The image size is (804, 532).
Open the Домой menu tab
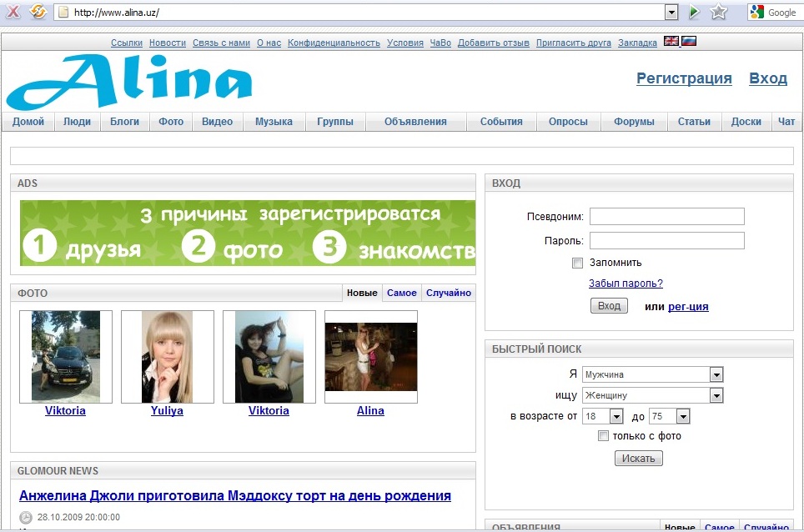(x=28, y=122)
